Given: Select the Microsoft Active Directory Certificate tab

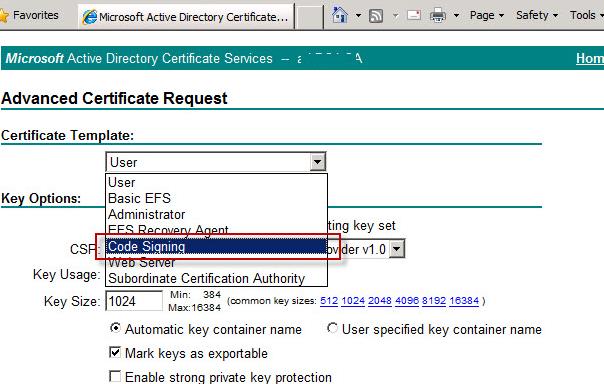Looking at the screenshot, I should coord(186,17).
